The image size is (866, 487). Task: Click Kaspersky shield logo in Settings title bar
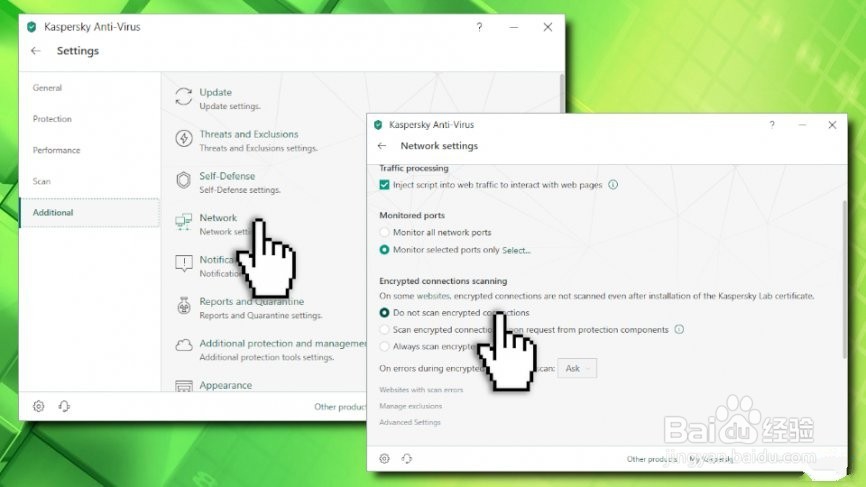(32, 27)
